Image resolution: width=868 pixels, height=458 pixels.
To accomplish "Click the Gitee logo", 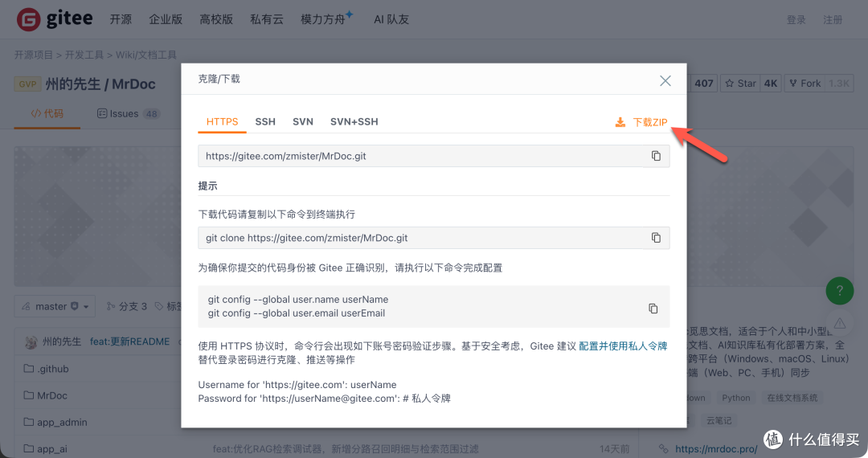I will pyautogui.click(x=55, y=19).
